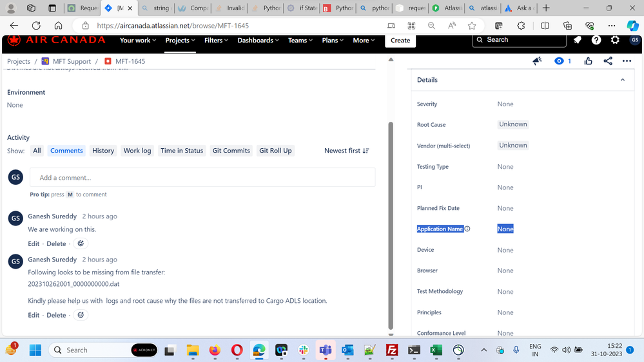Toggle browser split screen
This screenshot has height=362, width=644.
coord(545,26)
